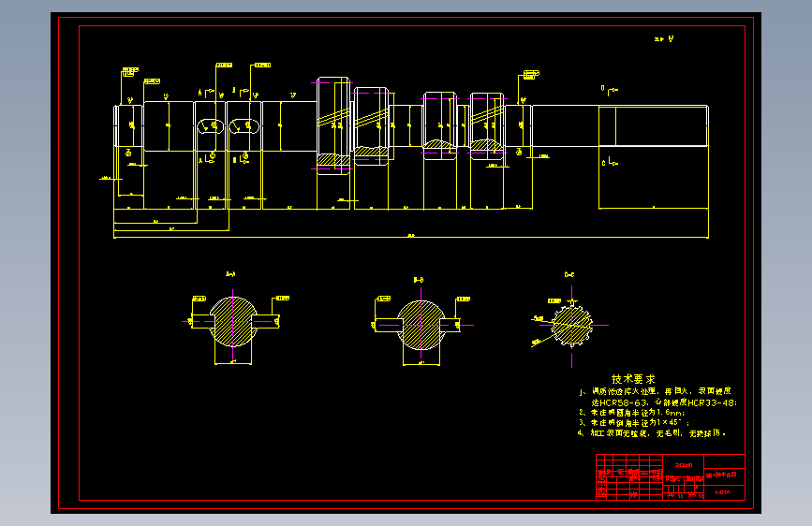This screenshot has height=526, width=812.
Task: Click the red title block table
Action: 671,477
